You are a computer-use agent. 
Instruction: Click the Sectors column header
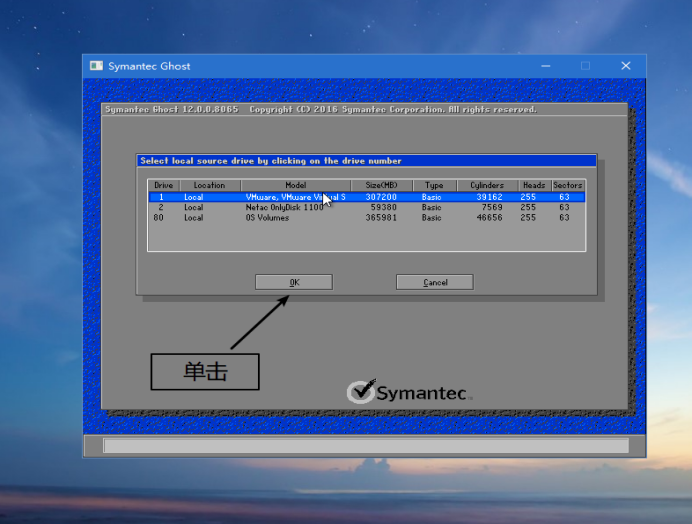pyautogui.click(x=568, y=185)
